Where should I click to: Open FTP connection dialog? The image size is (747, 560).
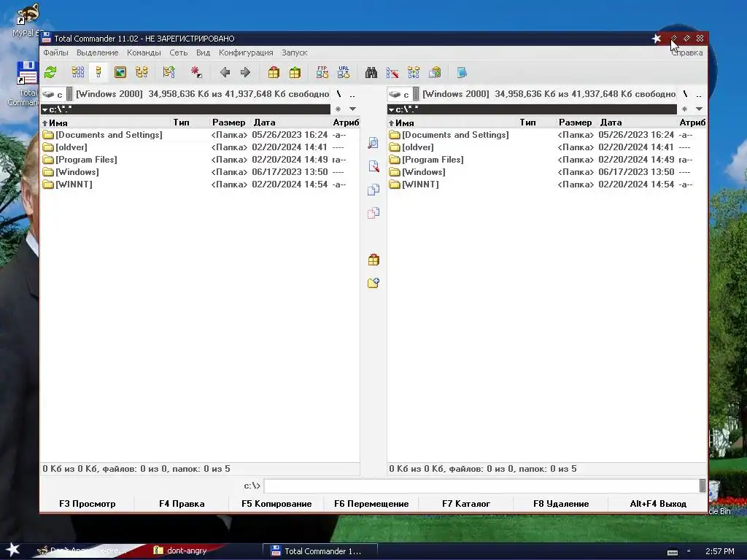click(x=322, y=72)
